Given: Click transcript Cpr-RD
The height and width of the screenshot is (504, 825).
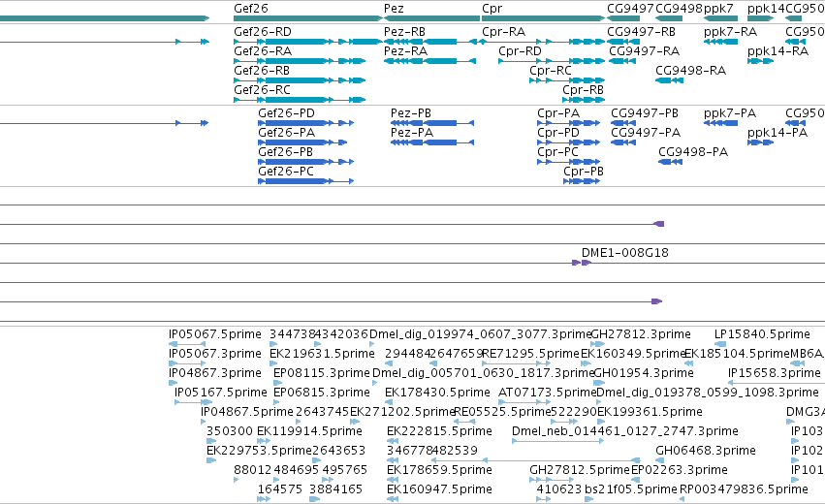Looking at the screenshot, I should click(520, 51).
